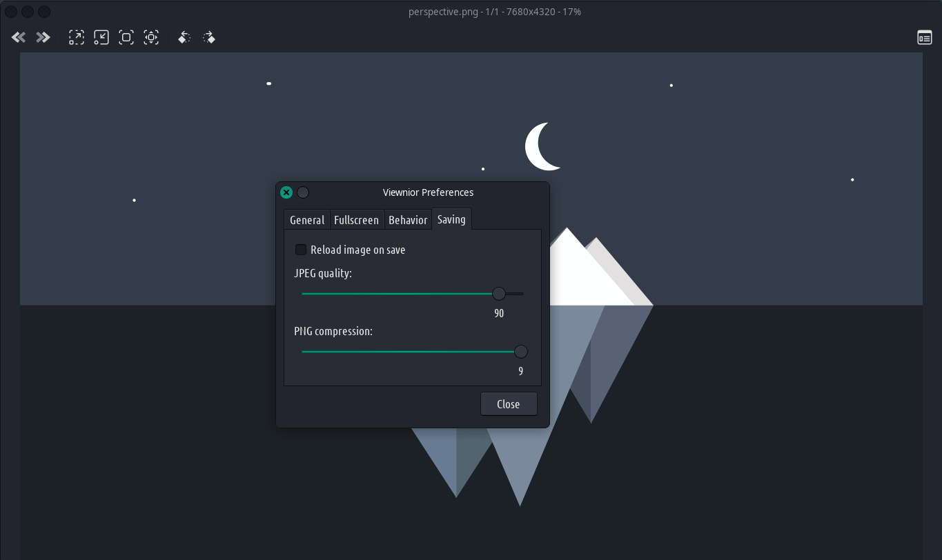
Task: Switch to the General tab
Action: 307,220
